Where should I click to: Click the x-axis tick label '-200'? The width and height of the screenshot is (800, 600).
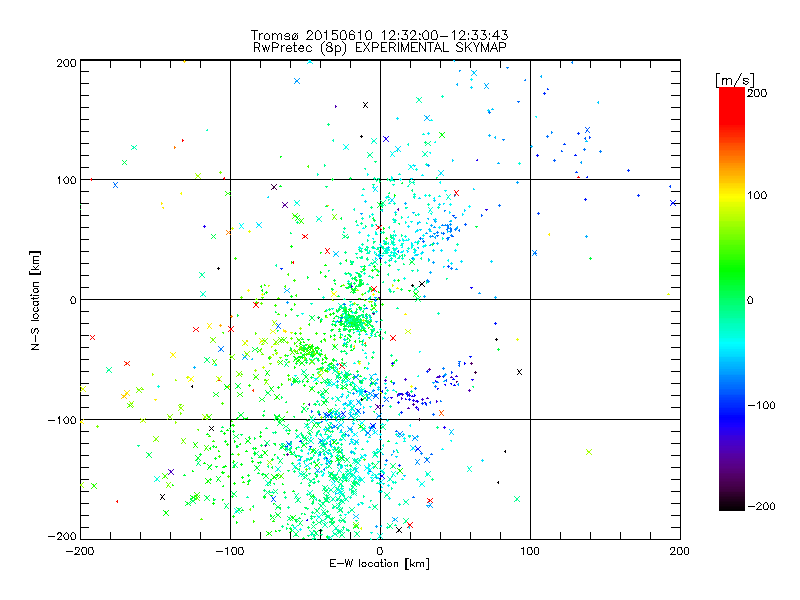click(x=80, y=551)
